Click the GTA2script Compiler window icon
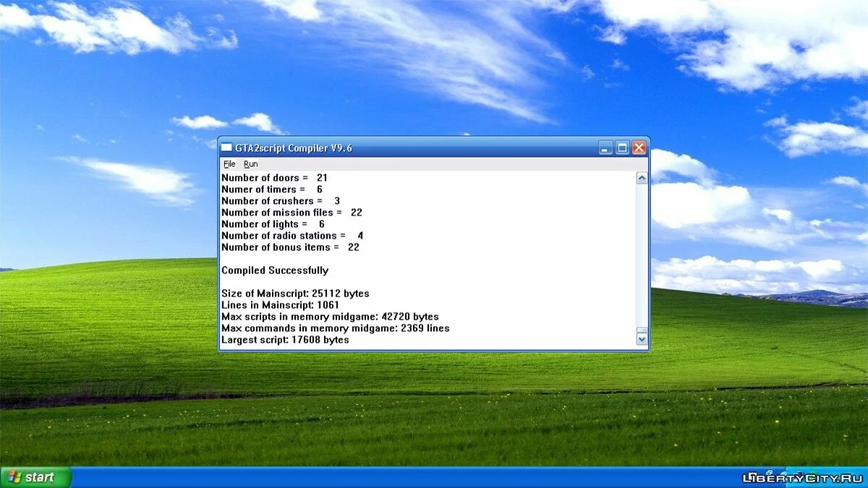The image size is (868, 488). pos(226,148)
